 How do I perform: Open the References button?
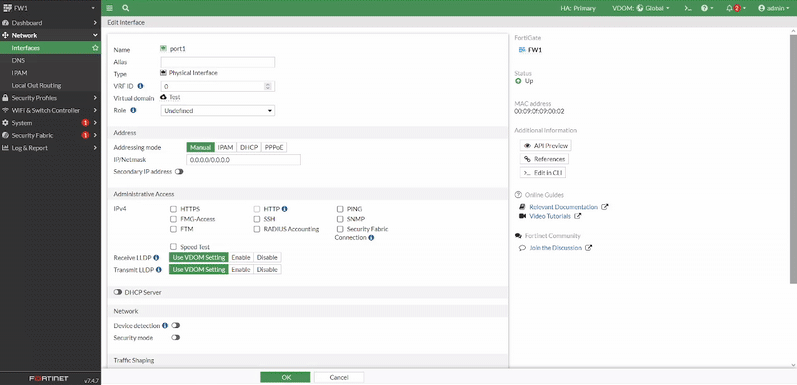(544, 159)
